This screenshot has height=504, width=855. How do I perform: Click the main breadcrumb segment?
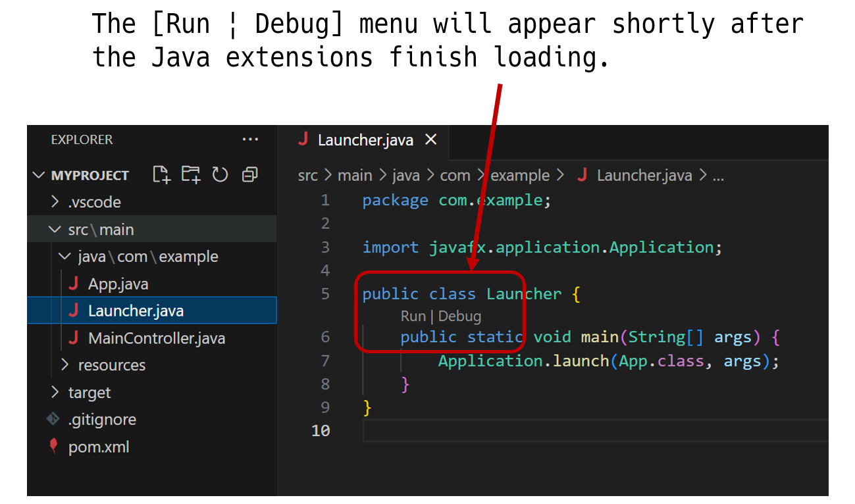point(355,176)
